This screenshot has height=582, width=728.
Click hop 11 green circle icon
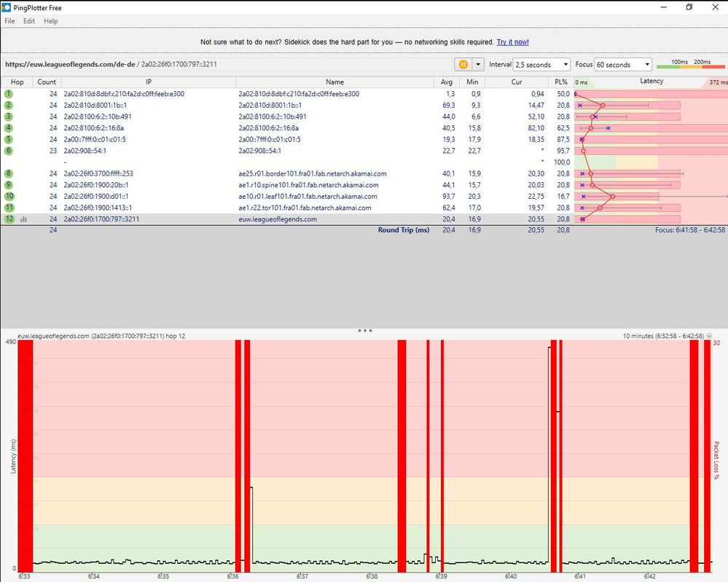pyautogui.click(x=9, y=208)
